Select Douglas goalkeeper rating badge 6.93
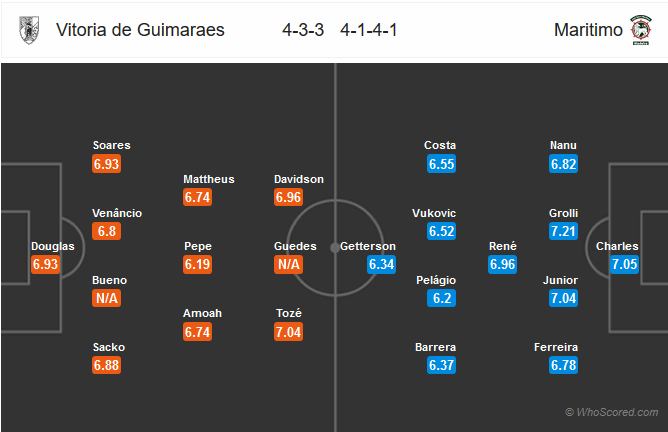The image size is (668, 432). [45, 264]
